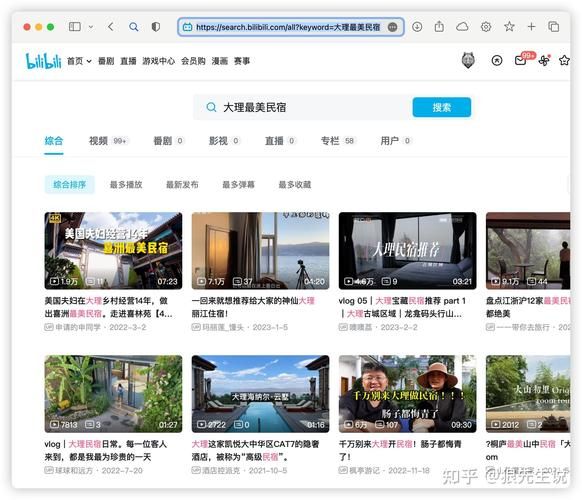Switch to the 影视 results tab
This screenshot has width=582, height=500.
tap(224, 141)
